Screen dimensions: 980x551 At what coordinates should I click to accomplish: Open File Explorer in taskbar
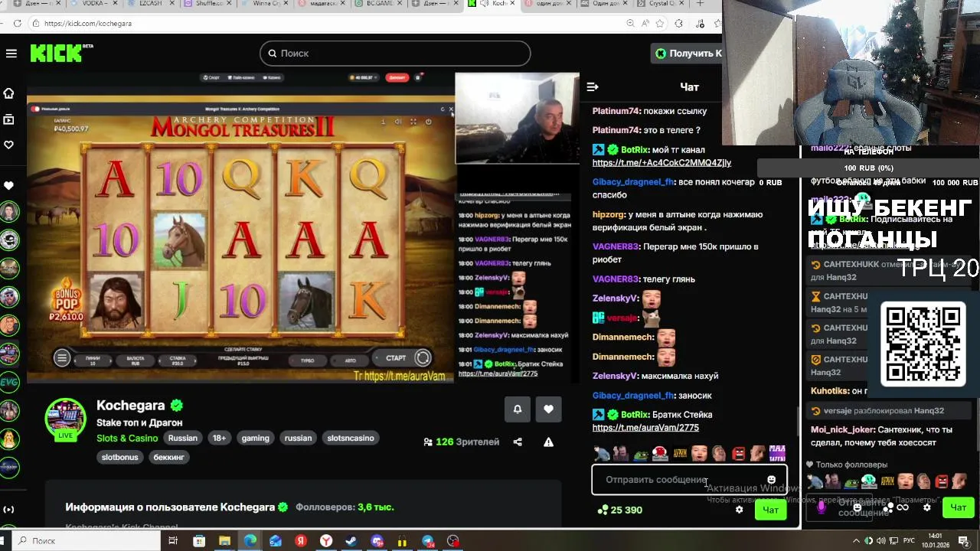click(224, 541)
